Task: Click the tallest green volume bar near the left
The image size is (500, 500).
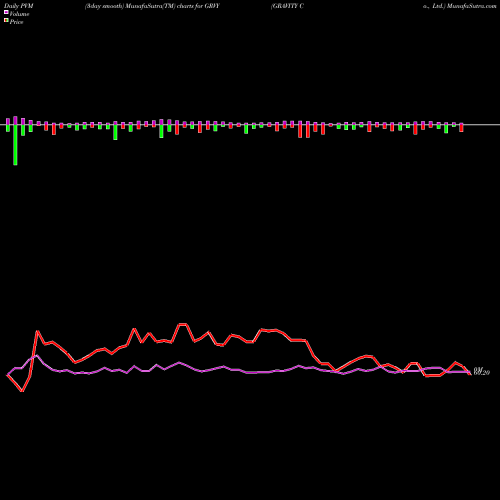Action: (15, 145)
